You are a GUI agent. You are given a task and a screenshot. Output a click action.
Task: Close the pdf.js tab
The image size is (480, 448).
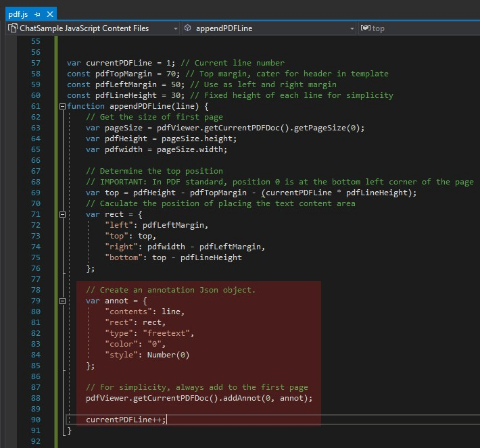pyautogui.click(x=50, y=14)
